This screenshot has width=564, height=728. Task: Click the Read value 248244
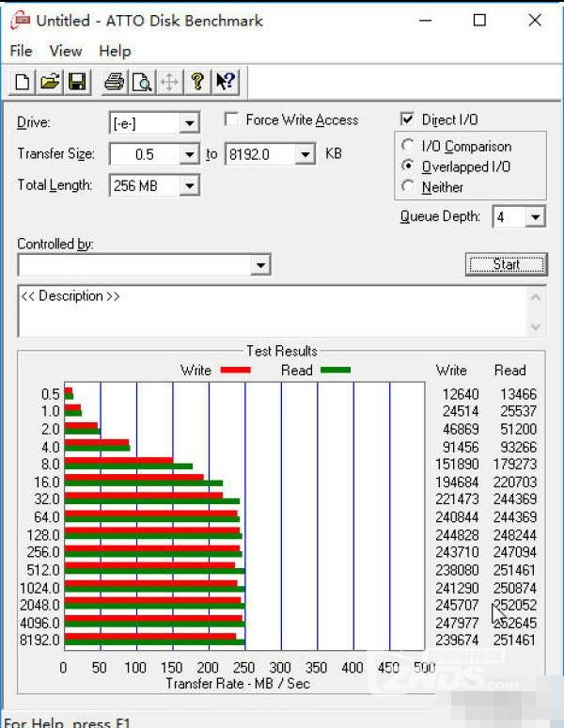coord(515,535)
